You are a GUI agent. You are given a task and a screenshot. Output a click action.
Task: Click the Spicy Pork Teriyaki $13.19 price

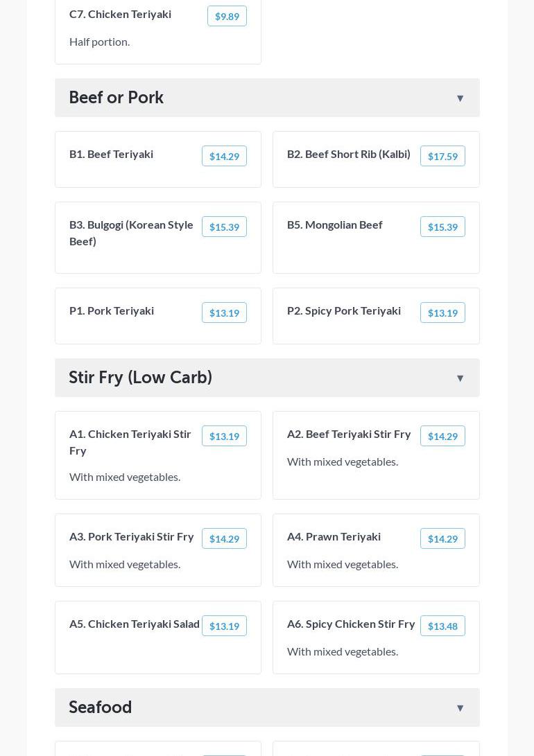coord(442,313)
